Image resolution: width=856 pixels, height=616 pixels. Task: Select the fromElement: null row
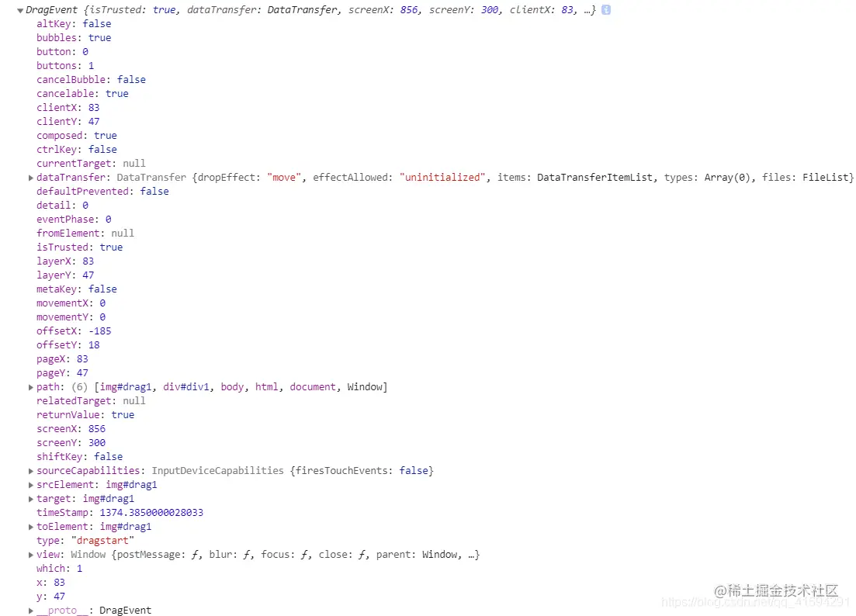click(85, 234)
